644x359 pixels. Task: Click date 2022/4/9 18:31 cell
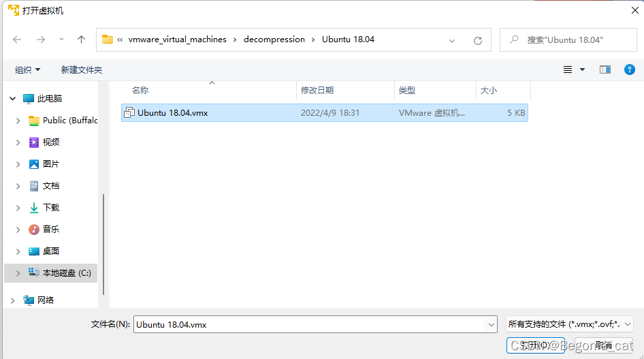tap(329, 112)
